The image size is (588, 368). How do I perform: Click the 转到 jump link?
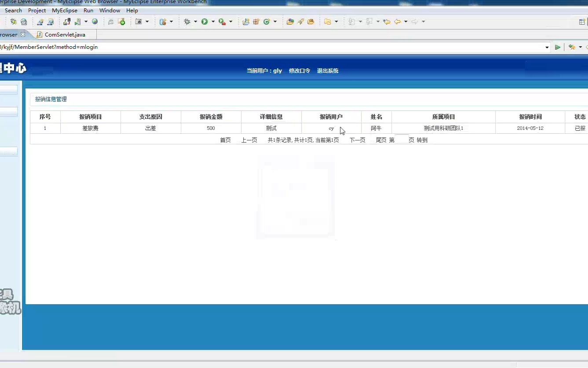(x=422, y=140)
